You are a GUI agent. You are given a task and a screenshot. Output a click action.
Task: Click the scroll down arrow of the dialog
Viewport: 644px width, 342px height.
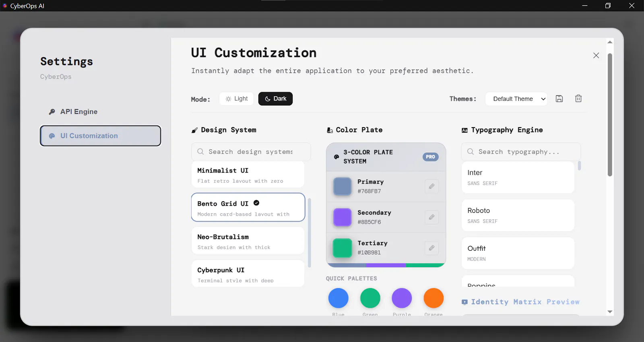(x=610, y=312)
